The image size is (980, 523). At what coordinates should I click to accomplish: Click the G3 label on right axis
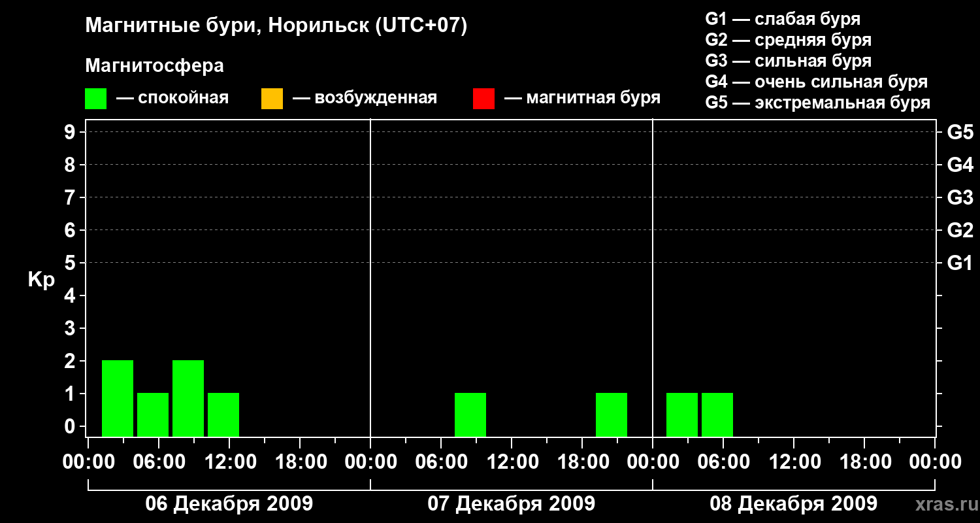click(x=960, y=197)
